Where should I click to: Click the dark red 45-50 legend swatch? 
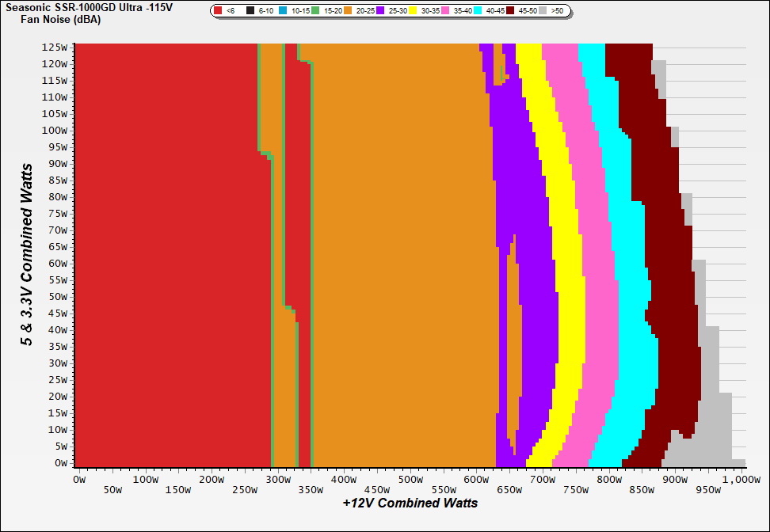[x=511, y=11]
